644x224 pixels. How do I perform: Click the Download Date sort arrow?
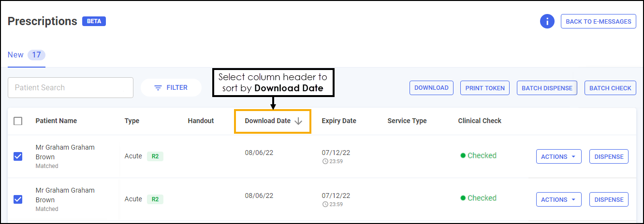point(298,121)
